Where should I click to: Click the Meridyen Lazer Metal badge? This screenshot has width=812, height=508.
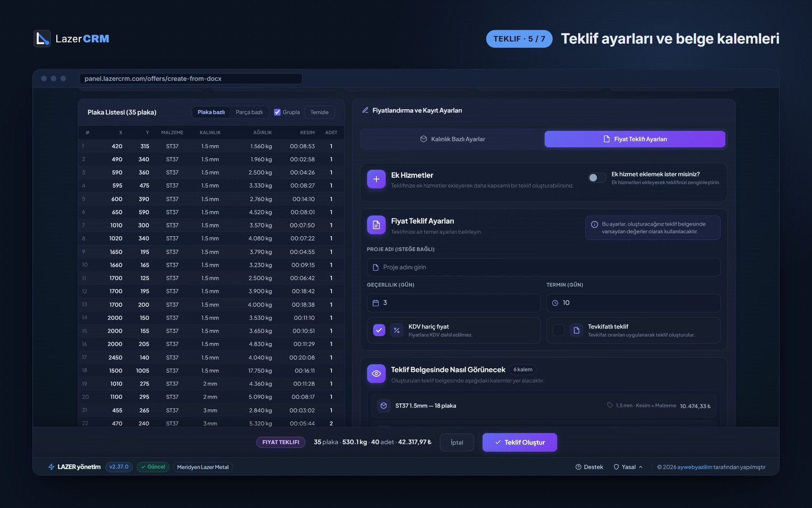pos(203,467)
